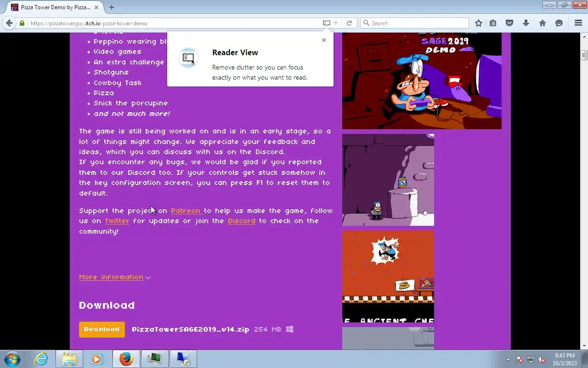Image resolution: width=588 pixels, height=368 pixels.
Task: Click the Shotguns list item
Action: point(111,72)
